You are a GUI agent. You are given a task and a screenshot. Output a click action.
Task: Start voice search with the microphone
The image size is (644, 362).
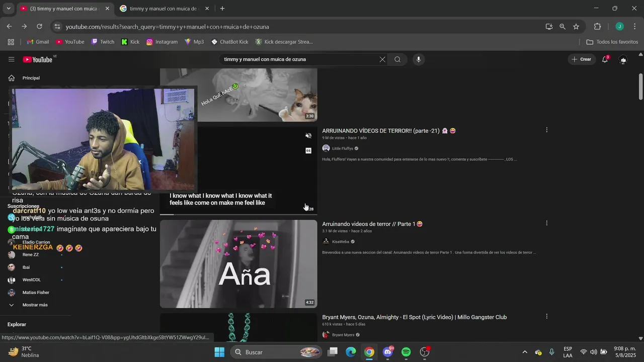click(x=418, y=59)
